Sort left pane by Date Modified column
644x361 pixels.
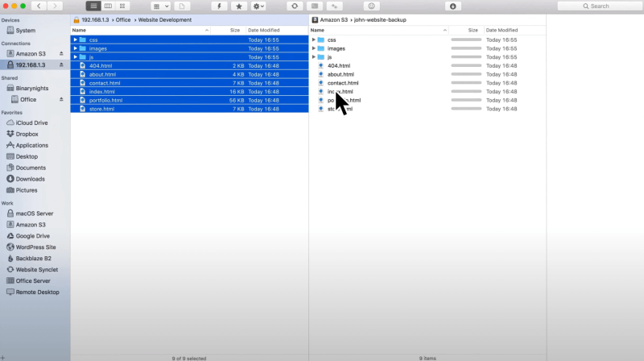pyautogui.click(x=264, y=30)
